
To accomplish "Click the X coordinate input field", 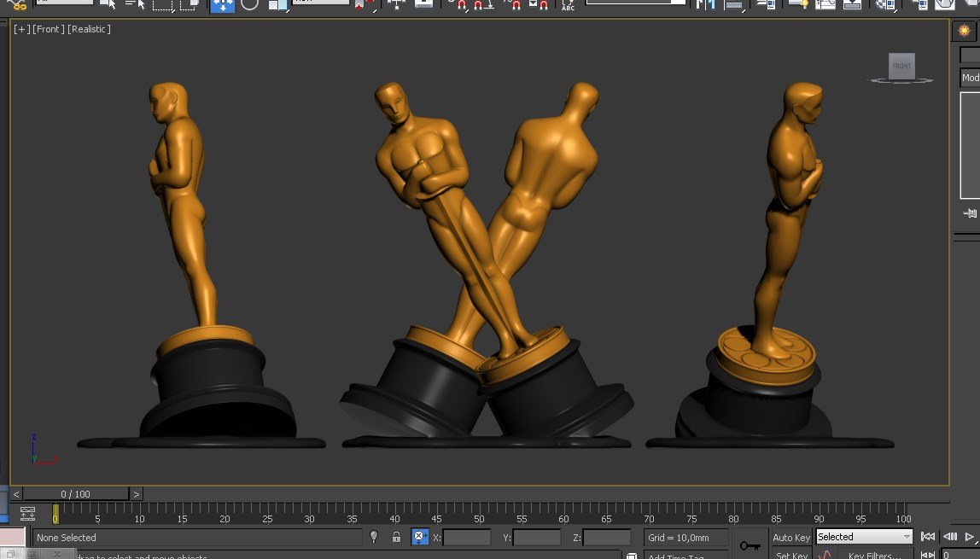I will click(x=467, y=538).
